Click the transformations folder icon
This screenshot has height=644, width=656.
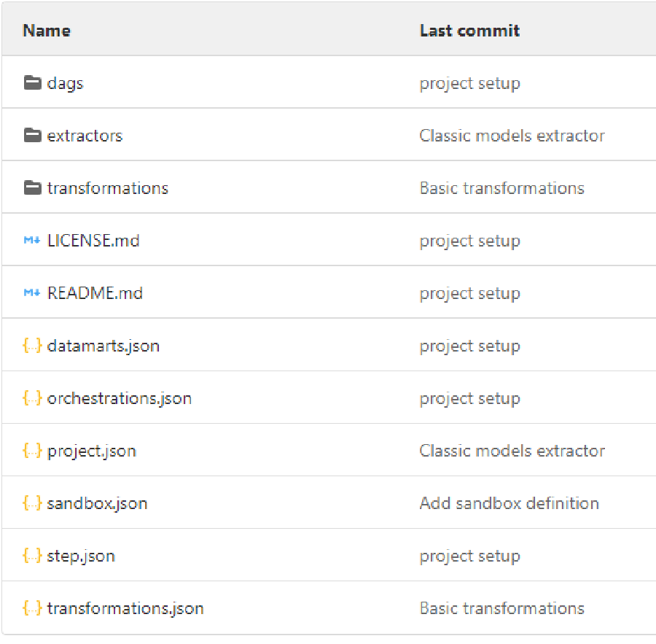click(x=32, y=187)
